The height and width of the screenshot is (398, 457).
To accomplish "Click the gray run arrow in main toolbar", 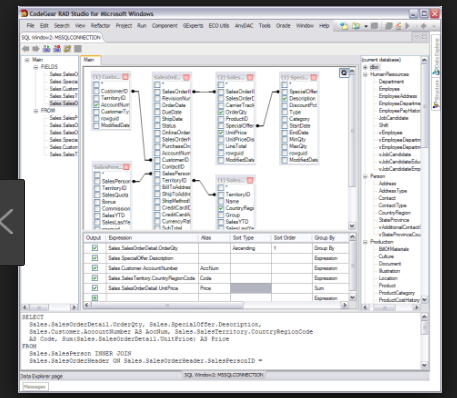I will (407, 26).
